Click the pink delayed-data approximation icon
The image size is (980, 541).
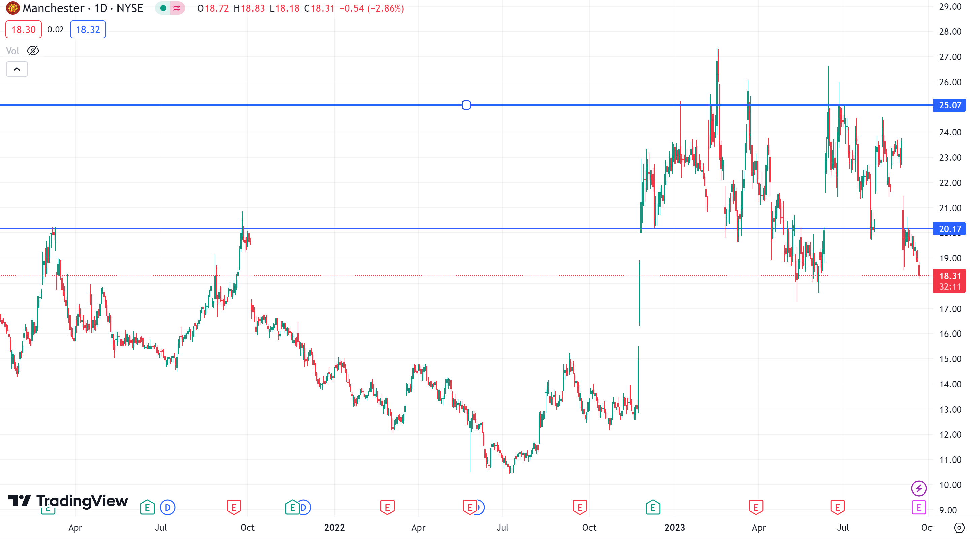point(177,8)
